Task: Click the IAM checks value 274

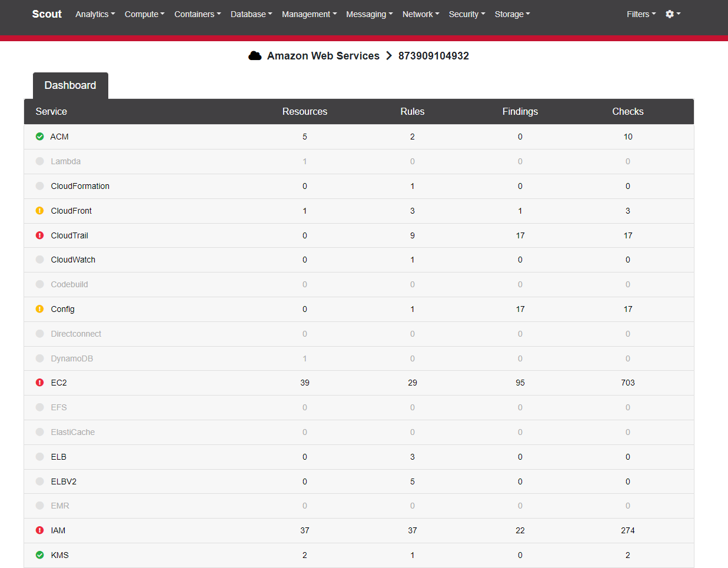Action: 628,530
